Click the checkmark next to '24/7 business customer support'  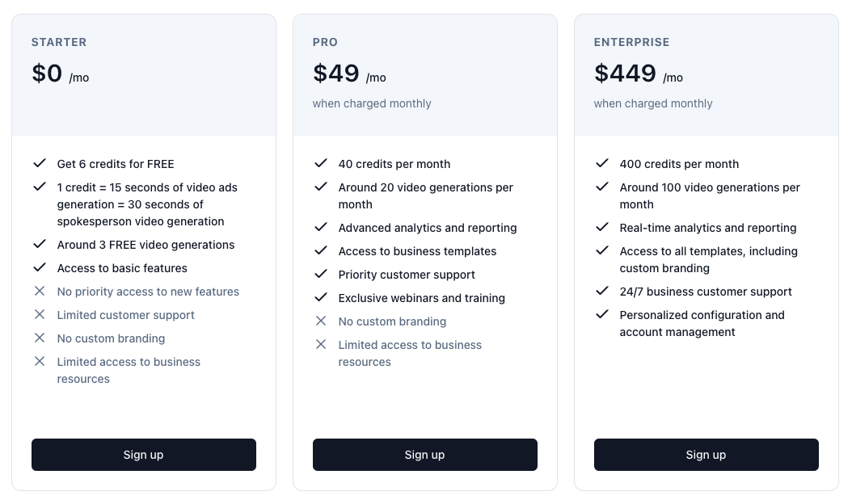(x=602, y=292)
